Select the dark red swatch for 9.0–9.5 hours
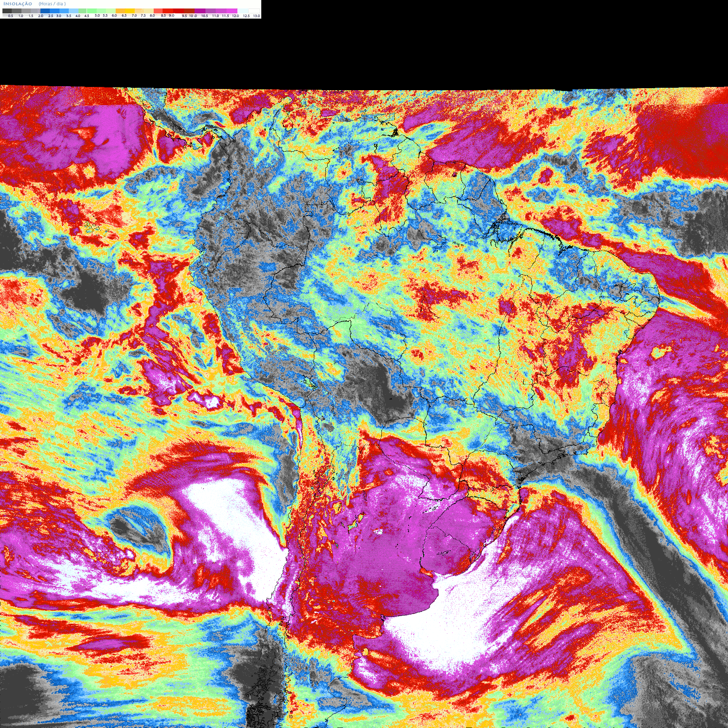 click(x=178, y=11)
